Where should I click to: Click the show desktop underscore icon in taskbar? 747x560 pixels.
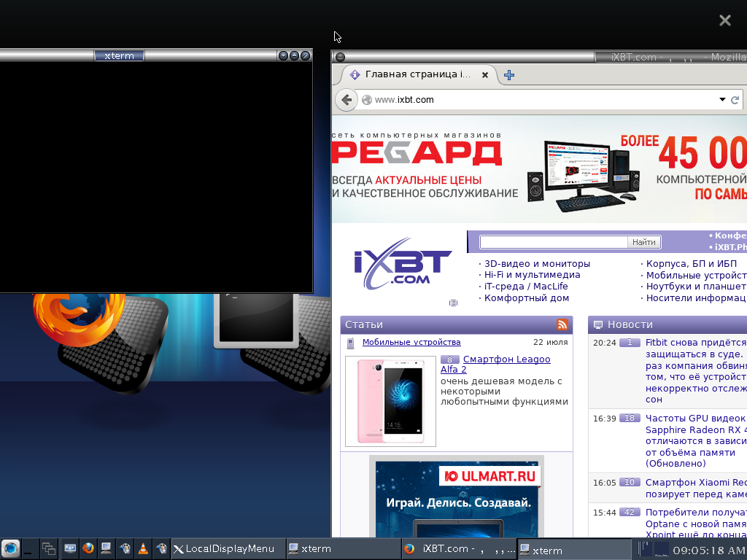(28, 549)
